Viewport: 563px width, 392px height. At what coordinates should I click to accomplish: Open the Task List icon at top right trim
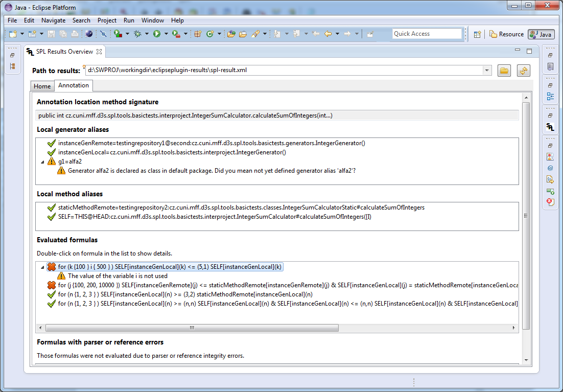coord(550,66)
